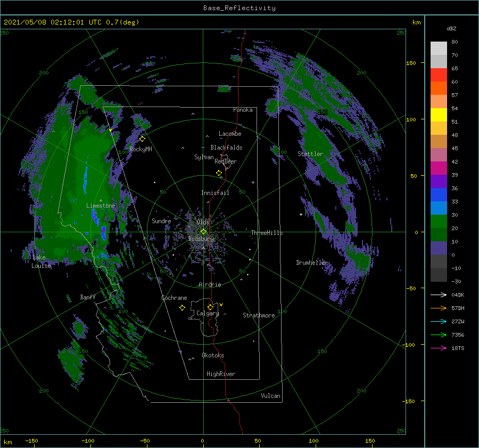
Task: Click the -30 dBZ legend value
Action: click(x=456, y=281)
